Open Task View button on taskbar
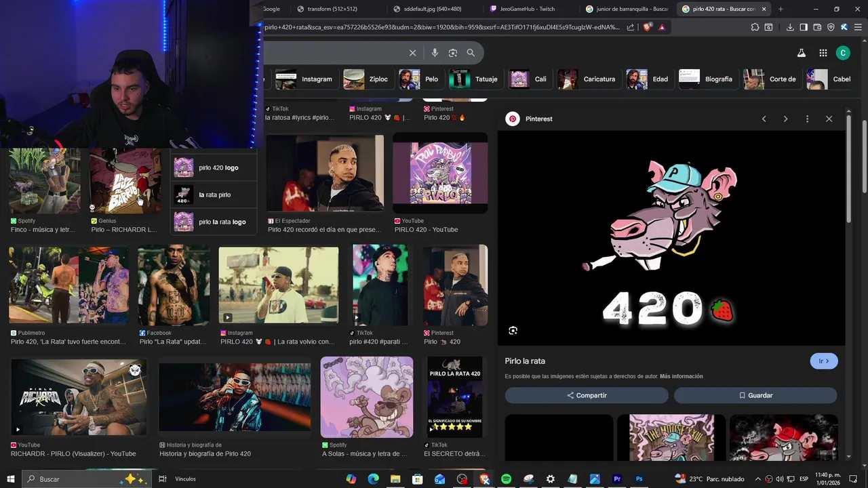The height and width of the screenshot is (488, 868). [163, 479]
